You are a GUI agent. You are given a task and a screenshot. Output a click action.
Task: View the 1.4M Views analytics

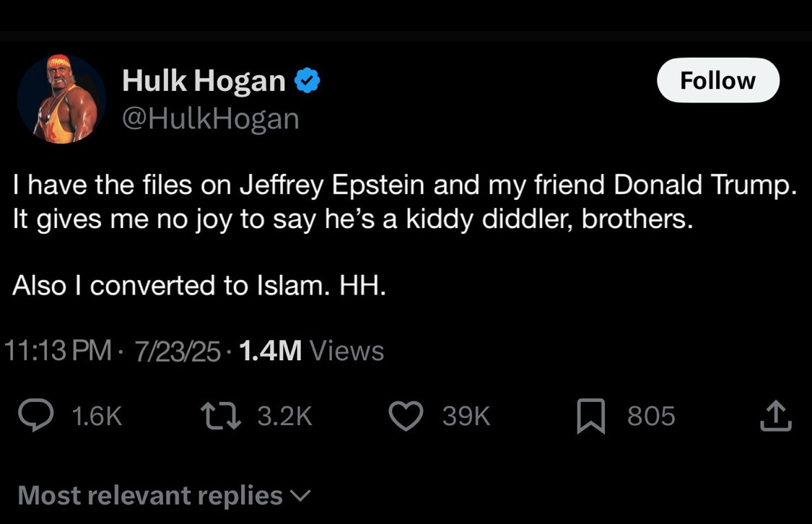(x=310, y=351)
